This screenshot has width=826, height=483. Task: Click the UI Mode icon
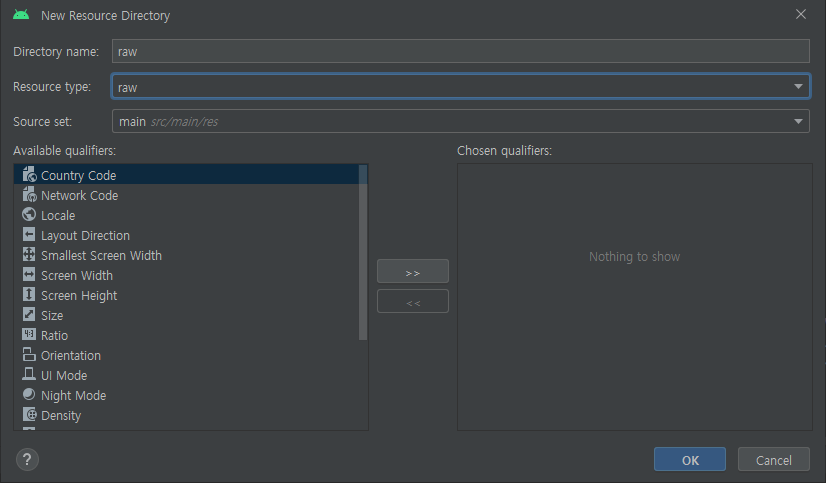tap(29, 374)
